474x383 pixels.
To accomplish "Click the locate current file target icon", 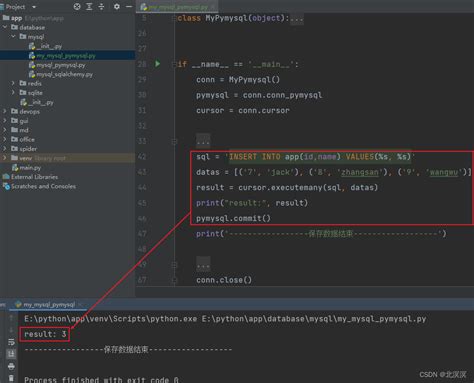I will click(x=77, y=6).
